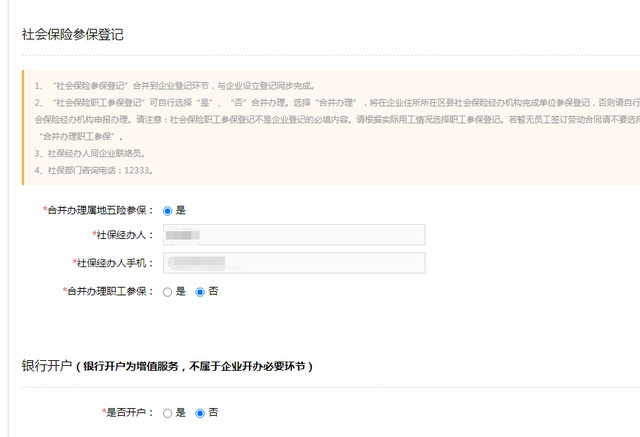Select 是 for 合并办理职工参保
This screenshot has height=437, width=640.
point(167,292)
